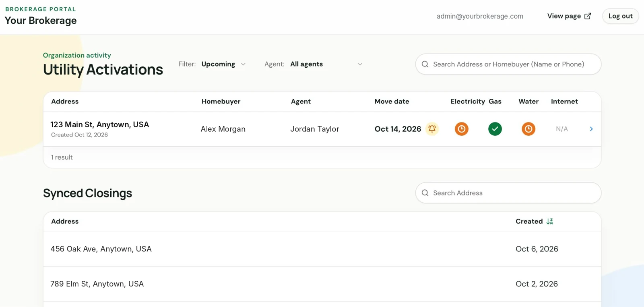644x307 pixels.
Task: Click the Internet column header
Action: click(564, 102)
